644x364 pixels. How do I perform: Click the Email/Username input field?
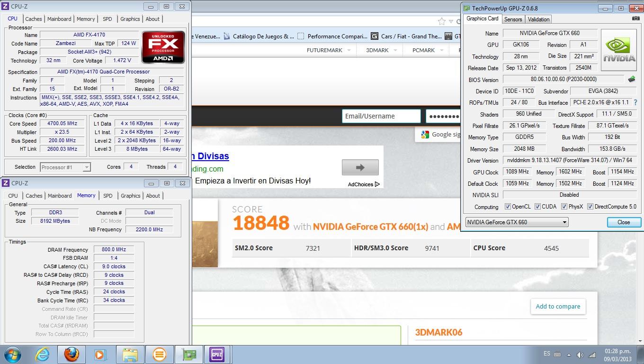(x=381, y=116)
